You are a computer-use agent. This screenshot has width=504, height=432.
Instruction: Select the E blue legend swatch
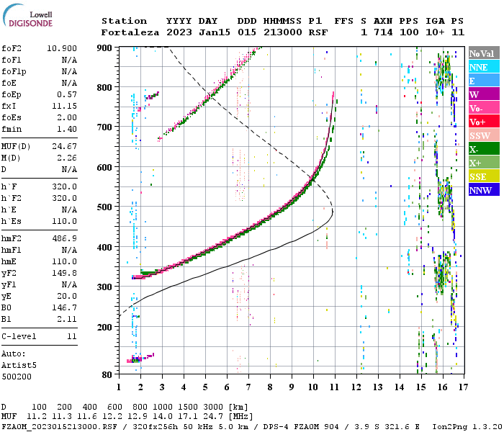tap(484, 81)
